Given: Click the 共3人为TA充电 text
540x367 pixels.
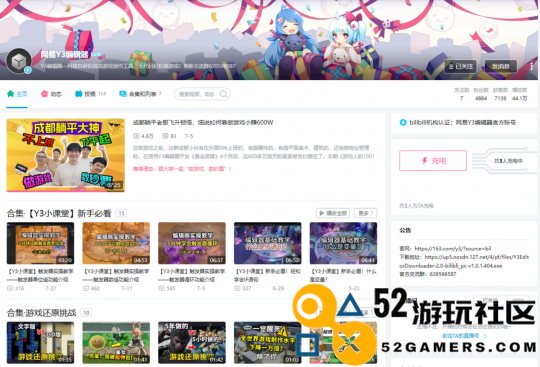Looking at the screenshot, I should (416, 206).
